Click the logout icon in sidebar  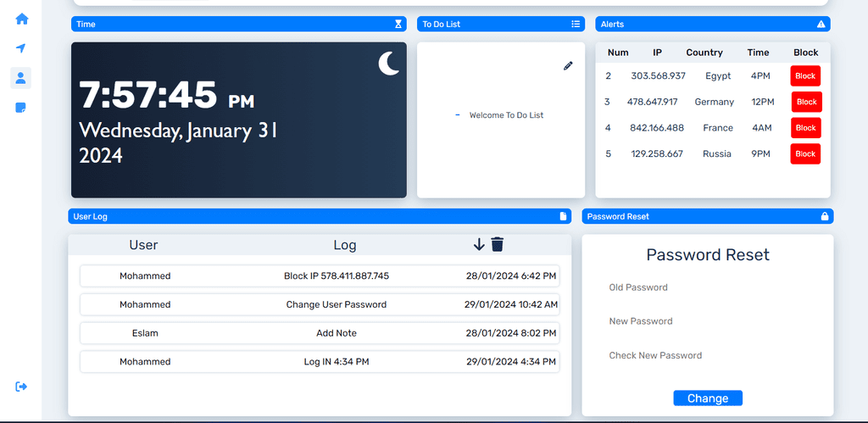pyautogui.click(x=21, y=387)
